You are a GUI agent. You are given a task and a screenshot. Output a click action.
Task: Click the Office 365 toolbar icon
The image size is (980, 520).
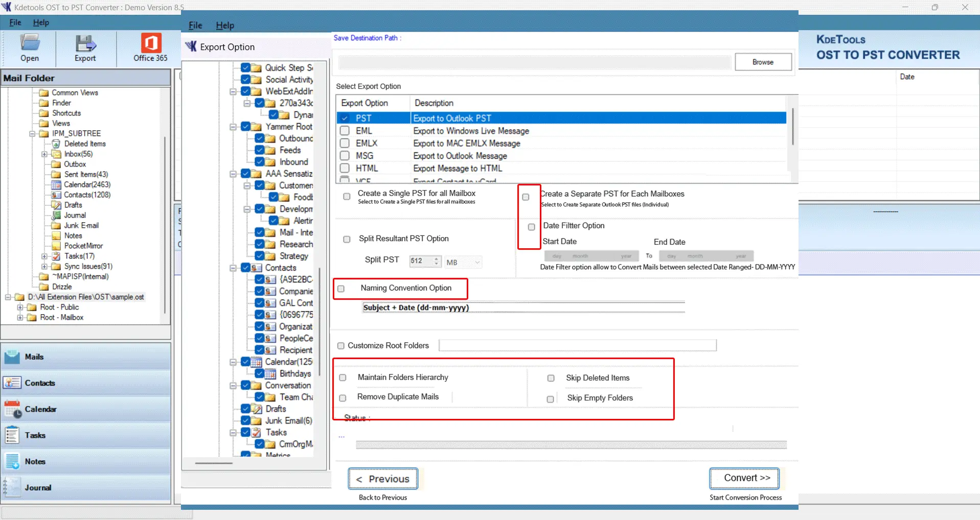tap(150, 48)
